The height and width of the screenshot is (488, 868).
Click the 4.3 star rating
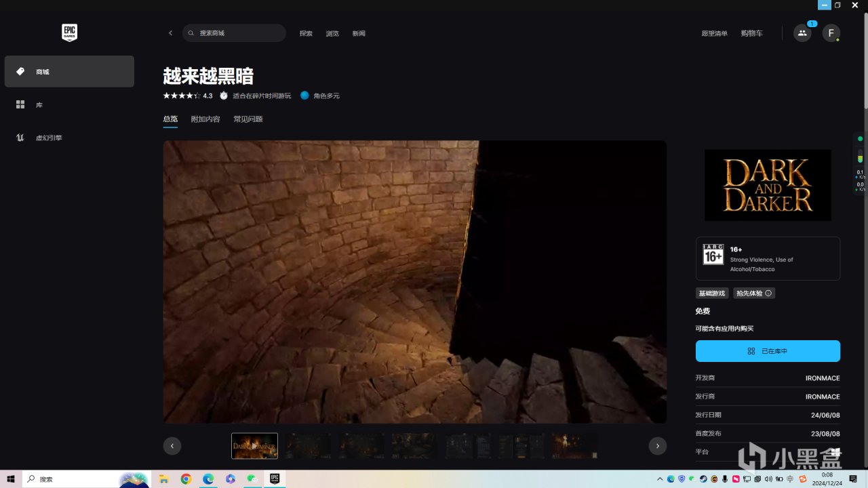(x=187, y=96)
